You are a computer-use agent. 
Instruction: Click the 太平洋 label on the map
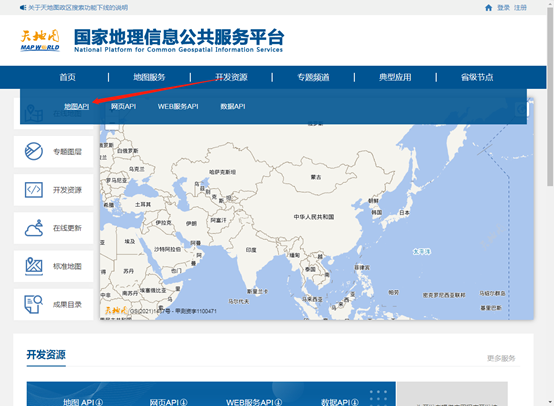pyautogui.click(x=422, y=252)
